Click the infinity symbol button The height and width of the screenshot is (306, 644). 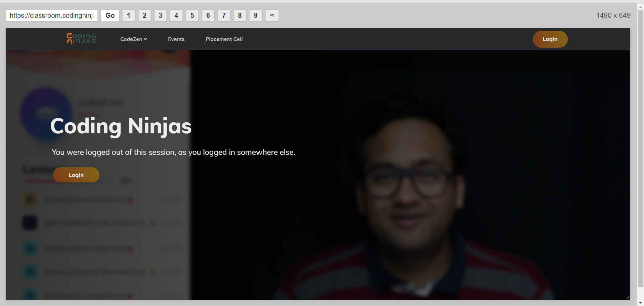point(272,15)
